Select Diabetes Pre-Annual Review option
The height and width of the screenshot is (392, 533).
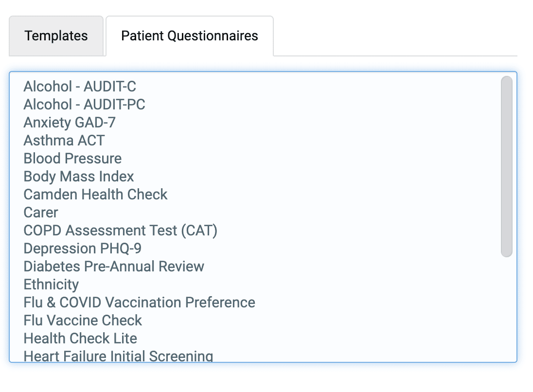114,267
